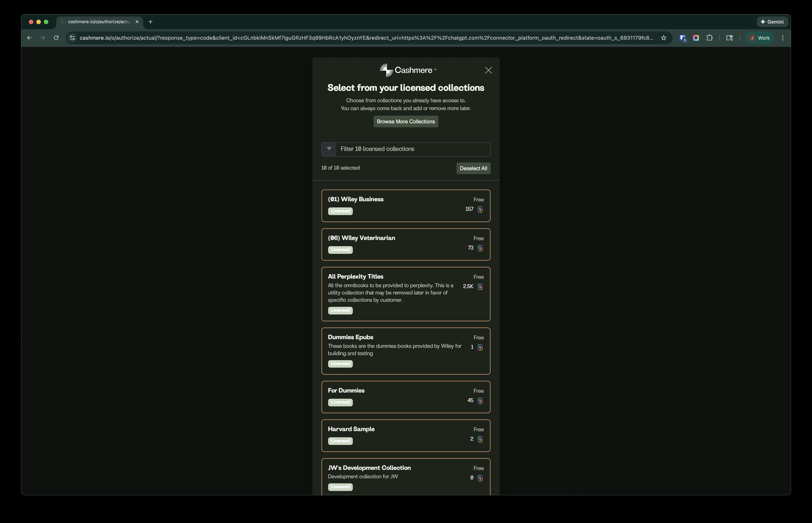Image resolution: width=812 pixels, height=523 pixels.
Task: Close the Cashmere collections dialog
Action: 488,70
